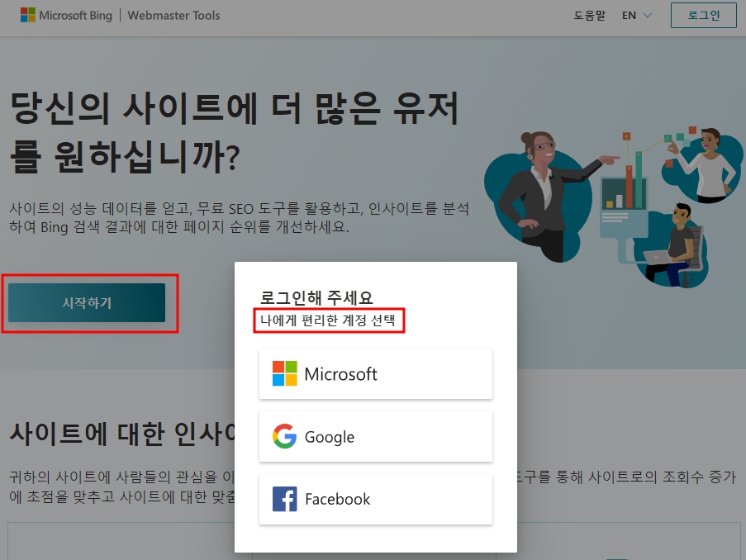Sign in with the Microsoft account option
Image resolution: width=746 pixels, height=560 pixels.
[x=376, y=374]
